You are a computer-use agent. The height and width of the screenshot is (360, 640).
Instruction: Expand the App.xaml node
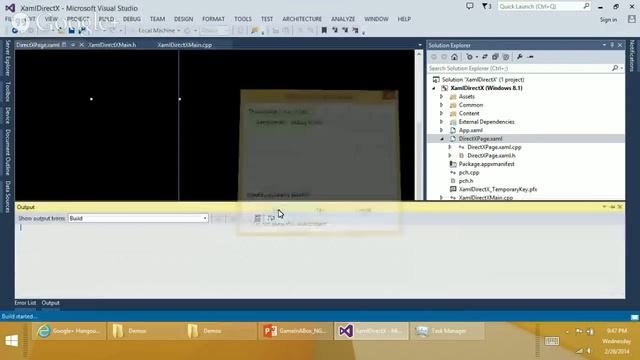click(x=441, y=130)
